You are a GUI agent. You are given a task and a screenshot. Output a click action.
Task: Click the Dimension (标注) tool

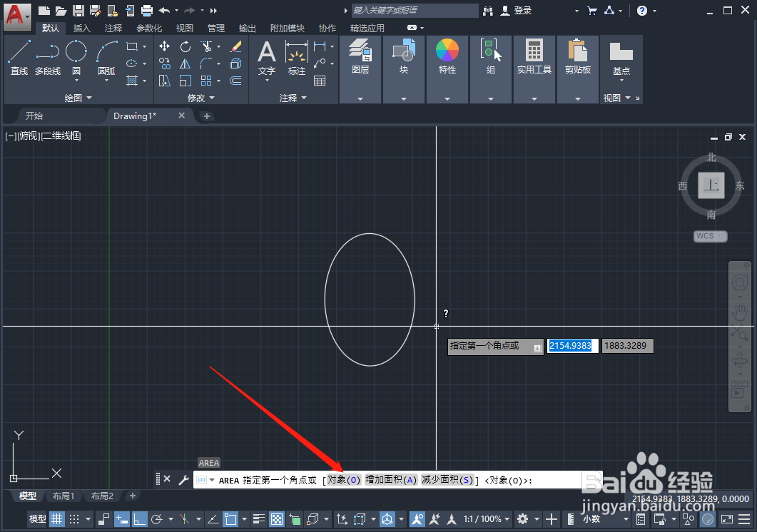(x=296, y=58)
